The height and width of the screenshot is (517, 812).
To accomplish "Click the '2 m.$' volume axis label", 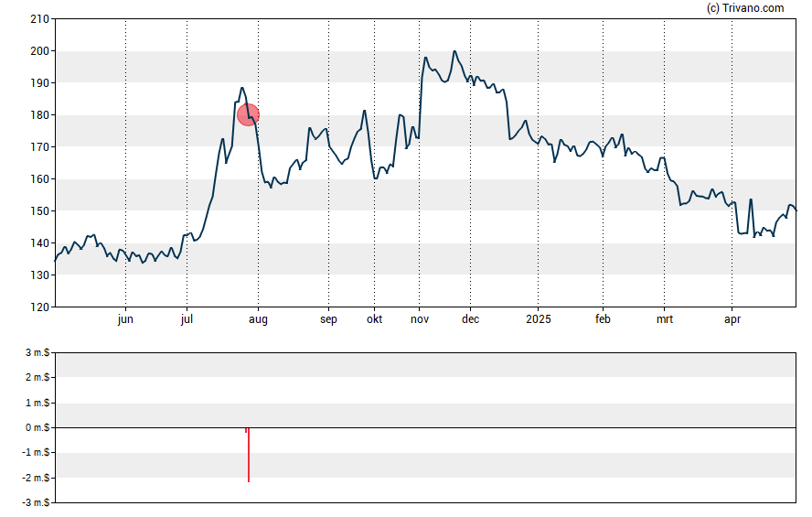I will pos(37,377).
